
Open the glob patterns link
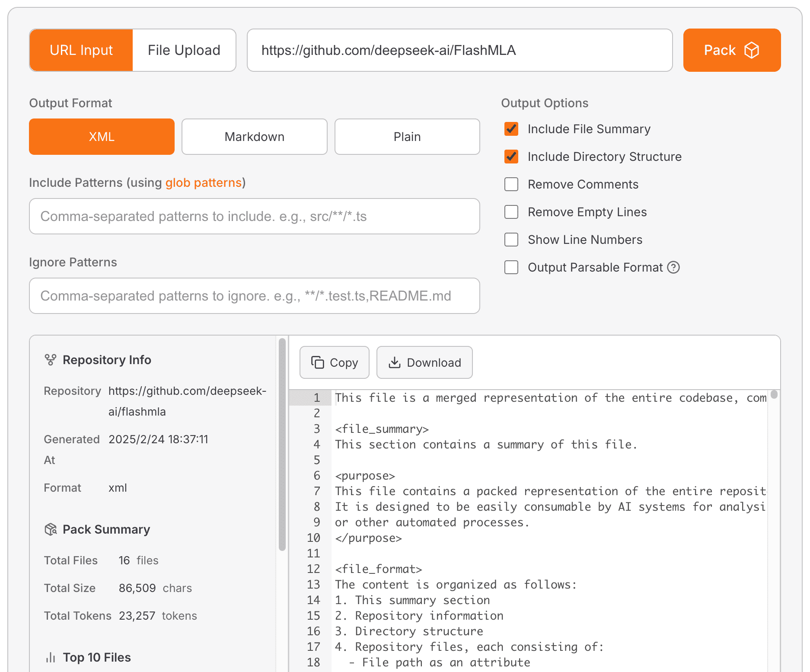pos(203,182)
